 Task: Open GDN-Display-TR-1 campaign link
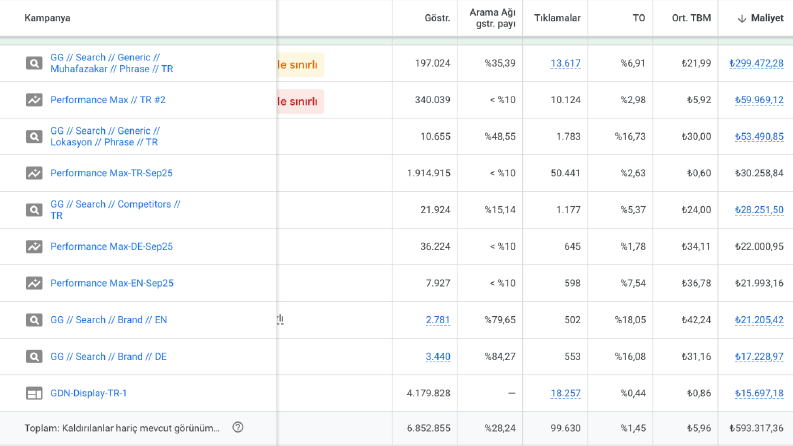pyautogui.click(x=89, y=393)
